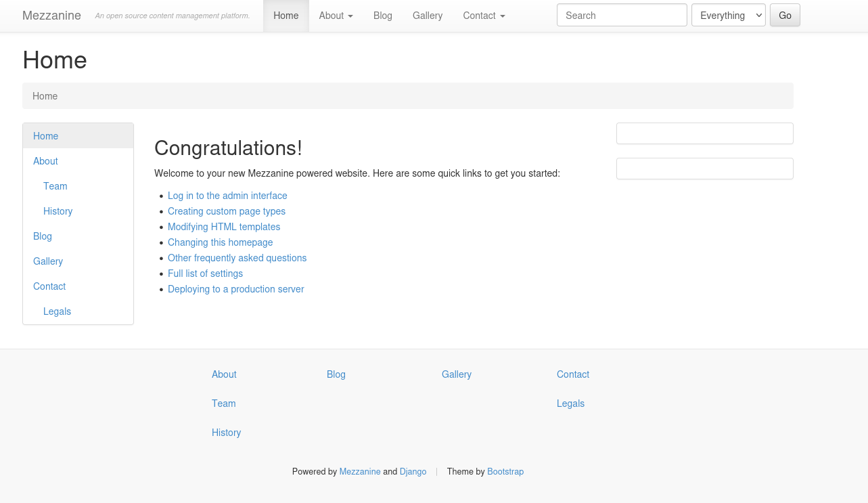Select Team in the left sidebar menu
Screen dimensions: 868x503
[x=55, y=186]
